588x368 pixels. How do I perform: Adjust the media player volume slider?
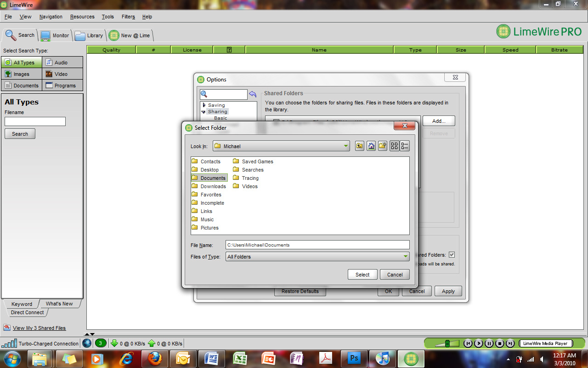(448, 343)
